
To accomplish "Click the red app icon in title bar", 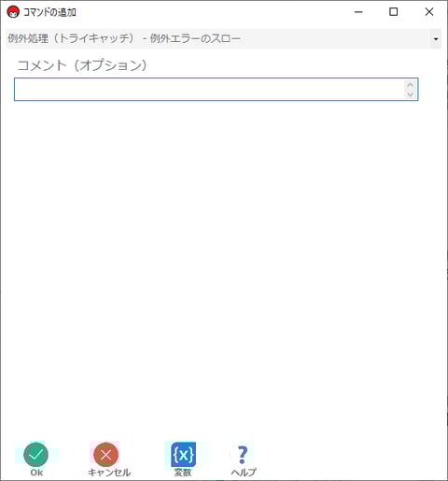I will (13, 12).
